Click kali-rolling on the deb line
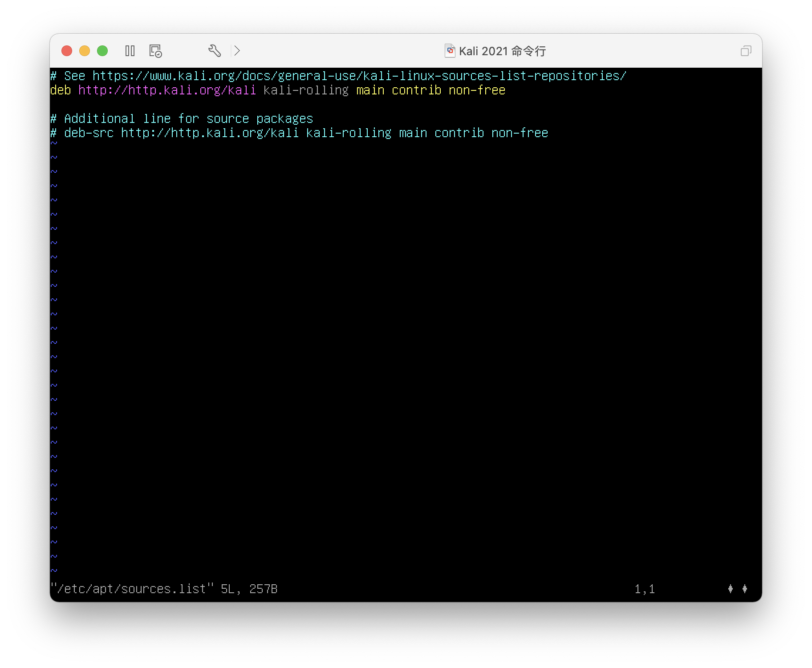The image size is (812, 668). (306, 90)
